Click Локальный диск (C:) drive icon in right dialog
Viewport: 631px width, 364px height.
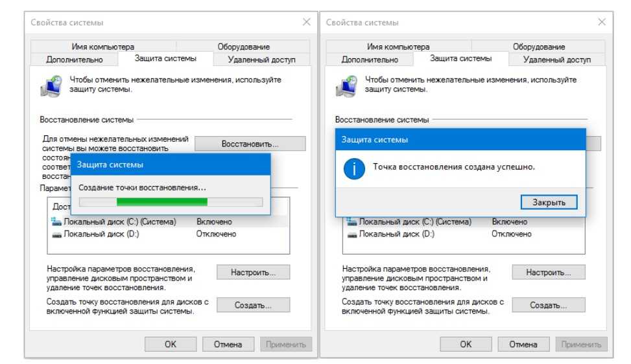click(352, 222)
